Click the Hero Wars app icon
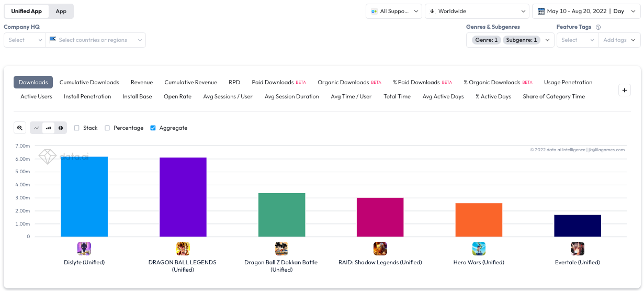 tap(479, 249)
